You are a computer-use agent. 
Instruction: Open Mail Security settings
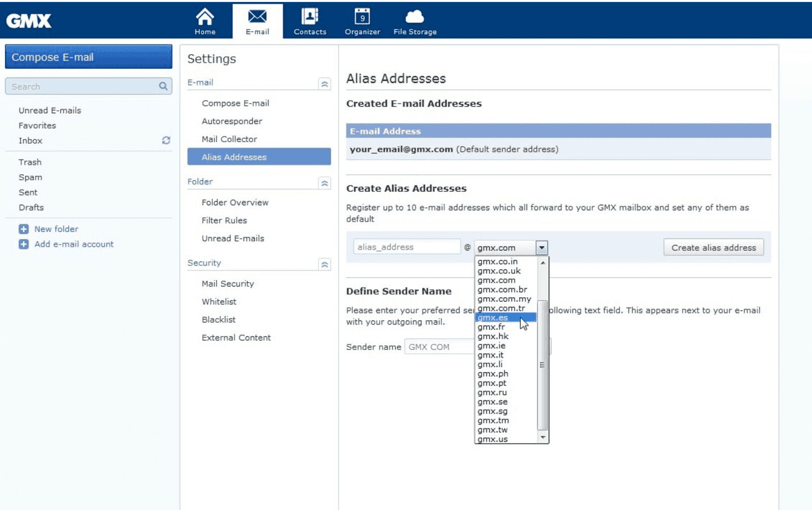coord(228,283)
